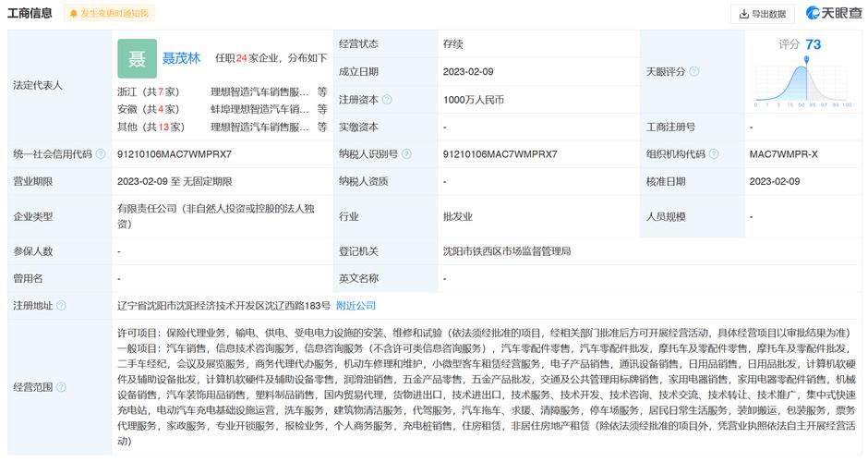Image resolution: width=868 pixels, height=462 pixels.
Task: Click the 1000万人民币 registered capital value
Action: (x=474, y=100)
